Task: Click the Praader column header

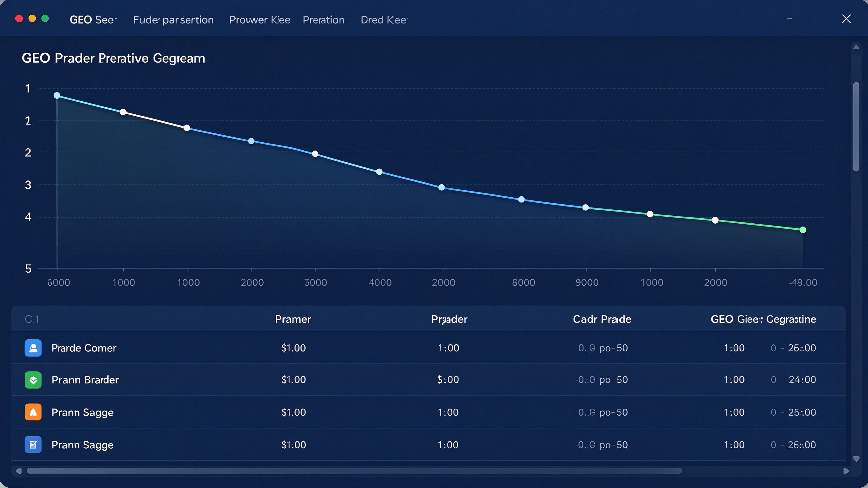Action: pos(449,319)
